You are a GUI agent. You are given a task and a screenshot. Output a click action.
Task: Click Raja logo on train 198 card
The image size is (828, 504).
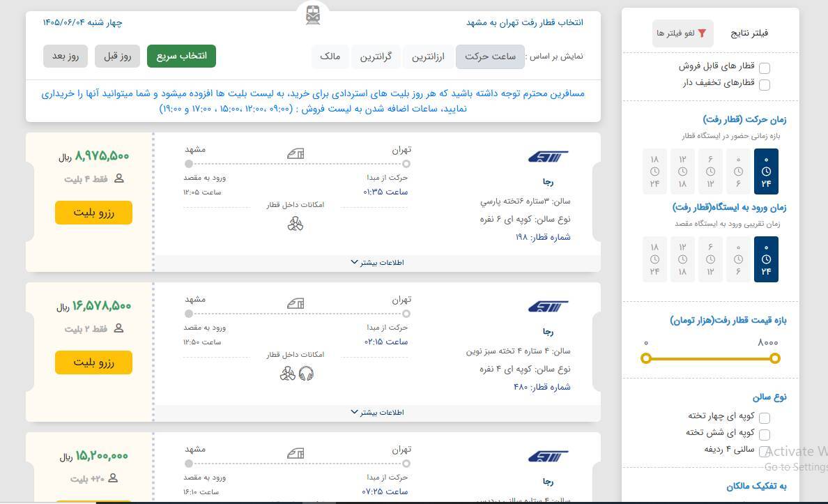(x=548, y=156)
